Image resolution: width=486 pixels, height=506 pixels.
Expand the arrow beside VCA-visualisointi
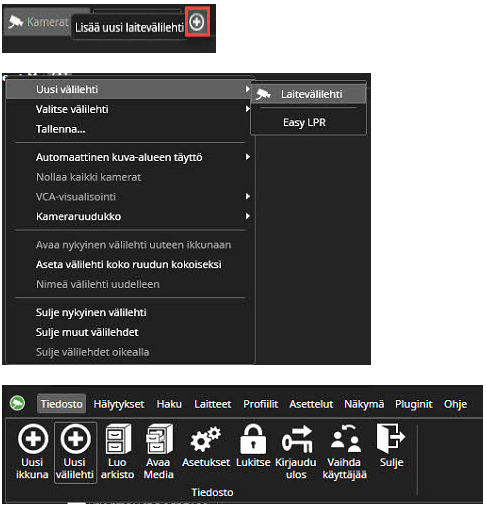coord(247,196)
